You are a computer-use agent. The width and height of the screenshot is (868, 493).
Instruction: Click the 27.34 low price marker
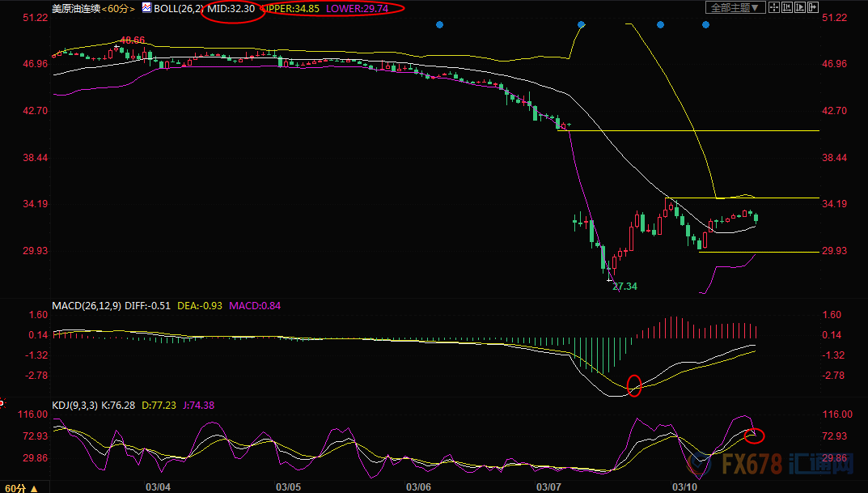click(x=625, y=287)
